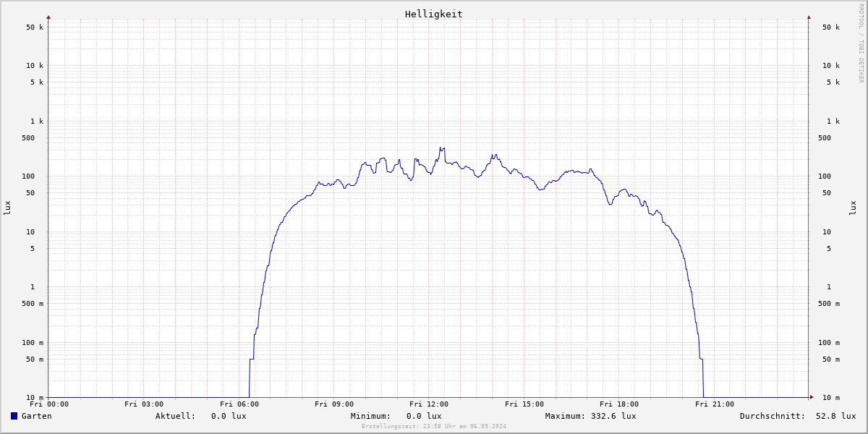Screen dimensions: 868x434
Task: Click the left-axis 10 k label
Action: click(x=35, y=66)
